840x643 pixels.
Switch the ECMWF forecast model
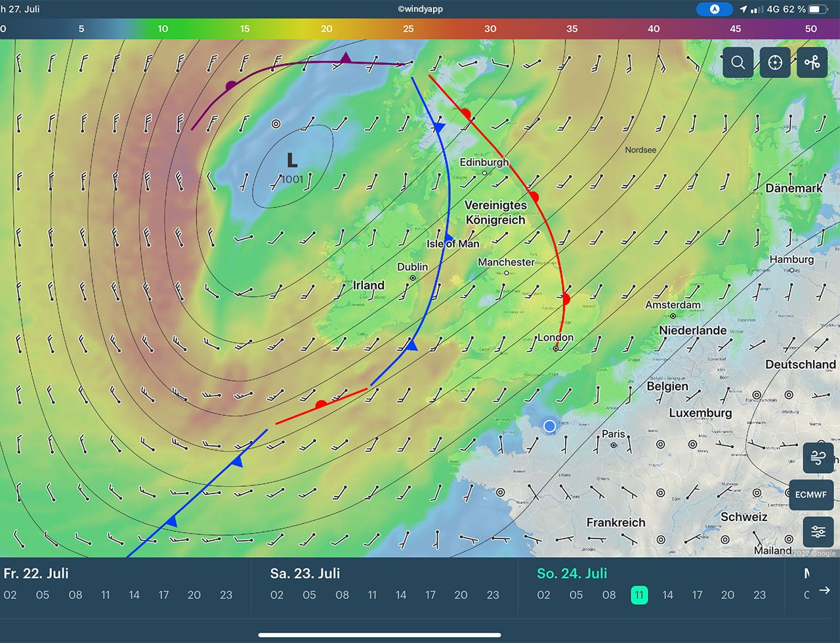click(811, 495)
